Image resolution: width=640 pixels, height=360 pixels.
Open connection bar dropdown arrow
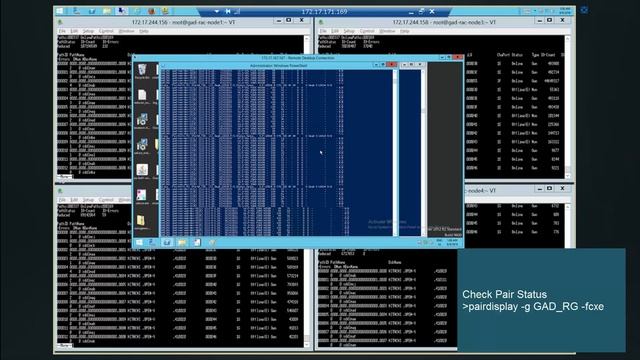point(217,12)
